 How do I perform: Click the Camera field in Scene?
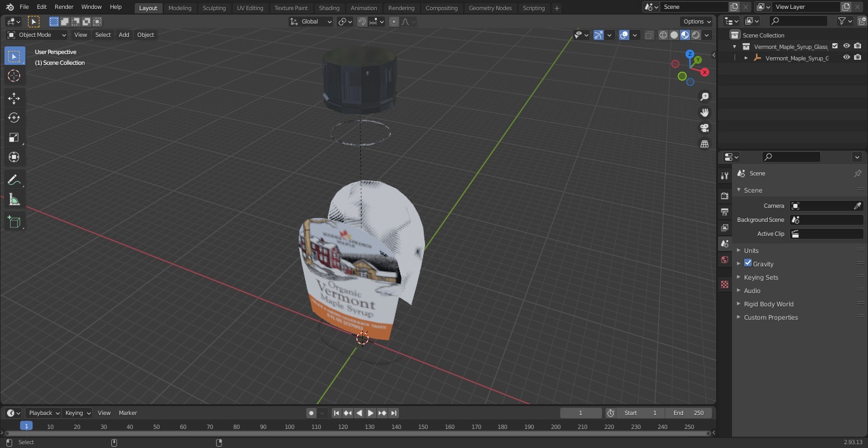(x=826, y=206)
